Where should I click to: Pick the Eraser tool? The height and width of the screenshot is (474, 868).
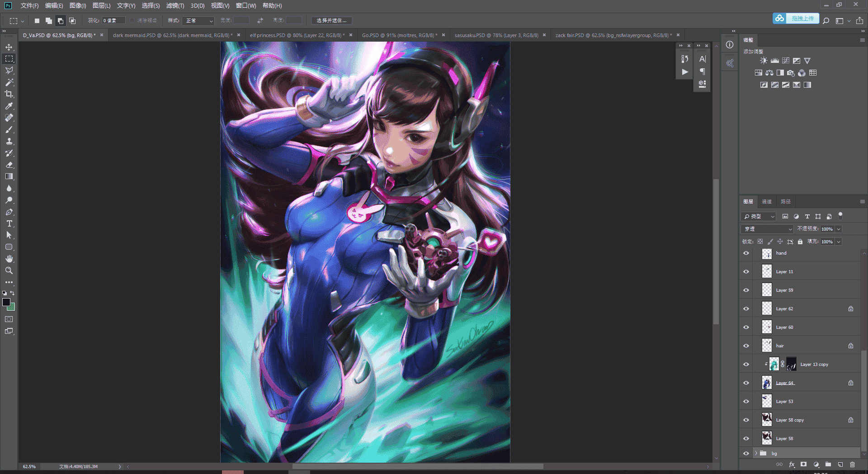9,165
